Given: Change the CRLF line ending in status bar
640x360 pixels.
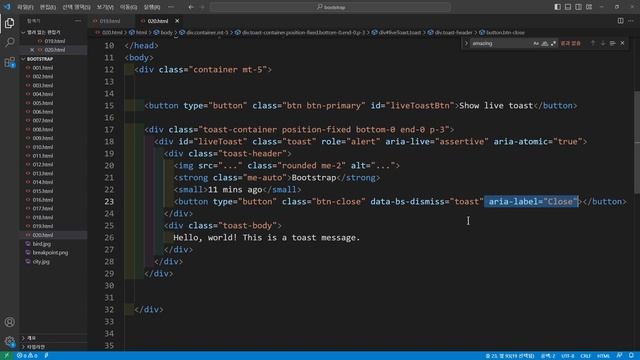Looking at the screenshot, I should tap(585, 356).
